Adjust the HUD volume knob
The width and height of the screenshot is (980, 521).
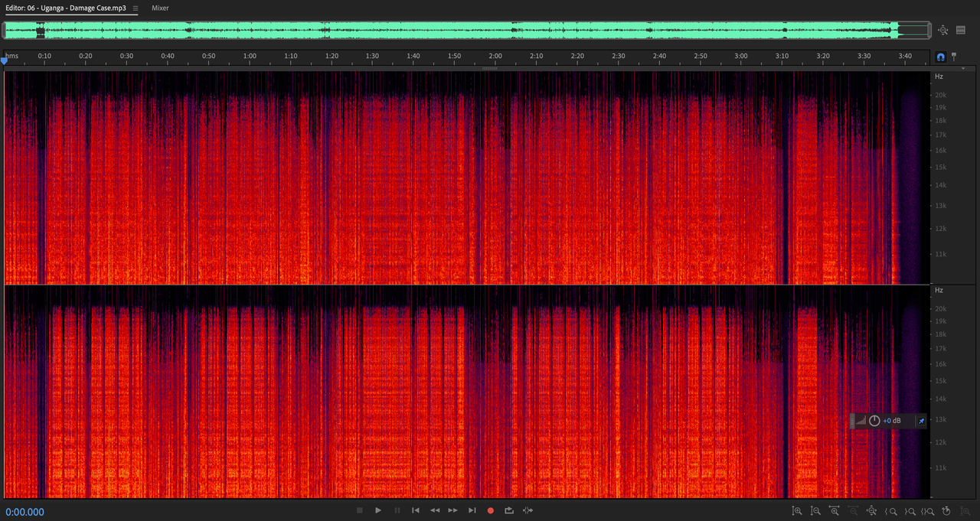pos(874,421)
